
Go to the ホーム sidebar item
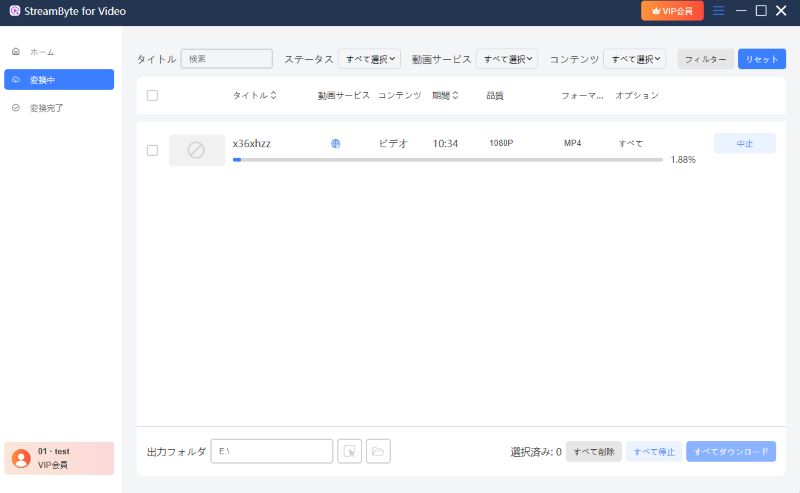tap(59, 52)
